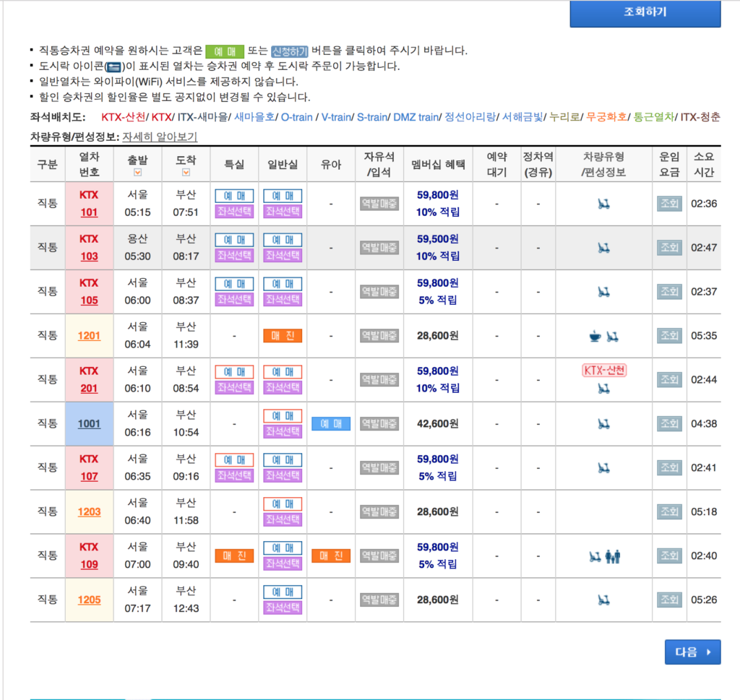This screenshot has height=700, width=740.
Task: Choose seat 좌석선택 for train 1203
Action: (283, 519)
